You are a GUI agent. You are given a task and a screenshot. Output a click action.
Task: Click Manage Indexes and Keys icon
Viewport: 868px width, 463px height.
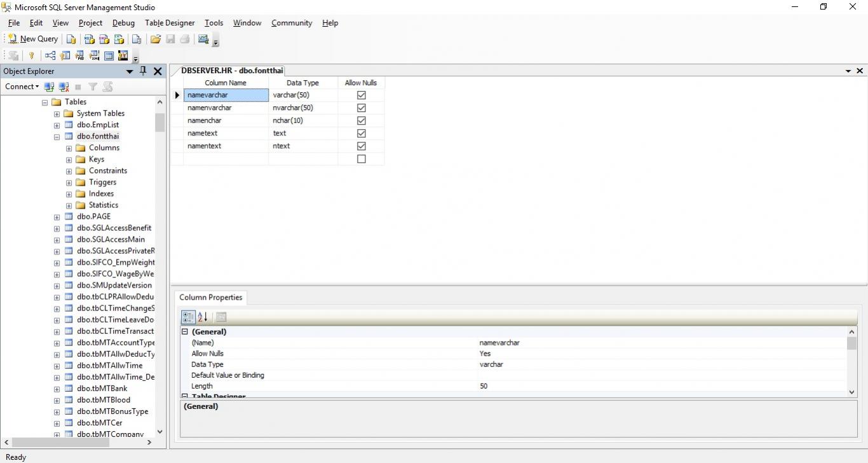point(65,56)
